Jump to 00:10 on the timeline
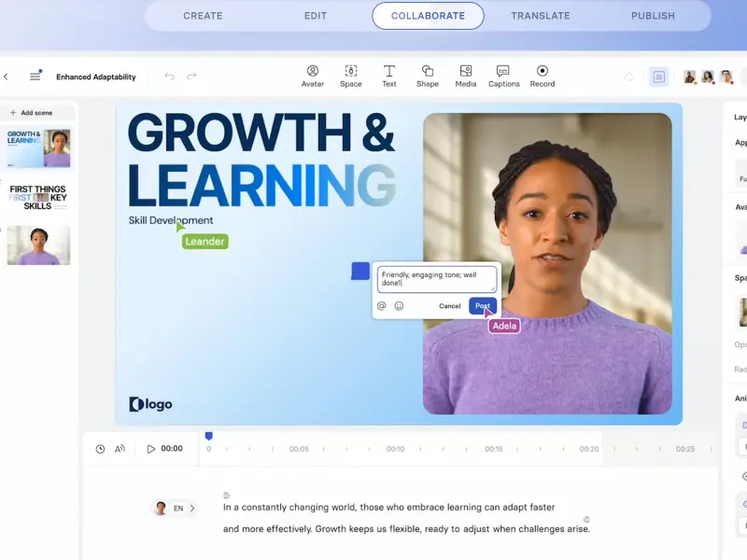The height and width of the screenshot is (560, 747). coord(395,449)
